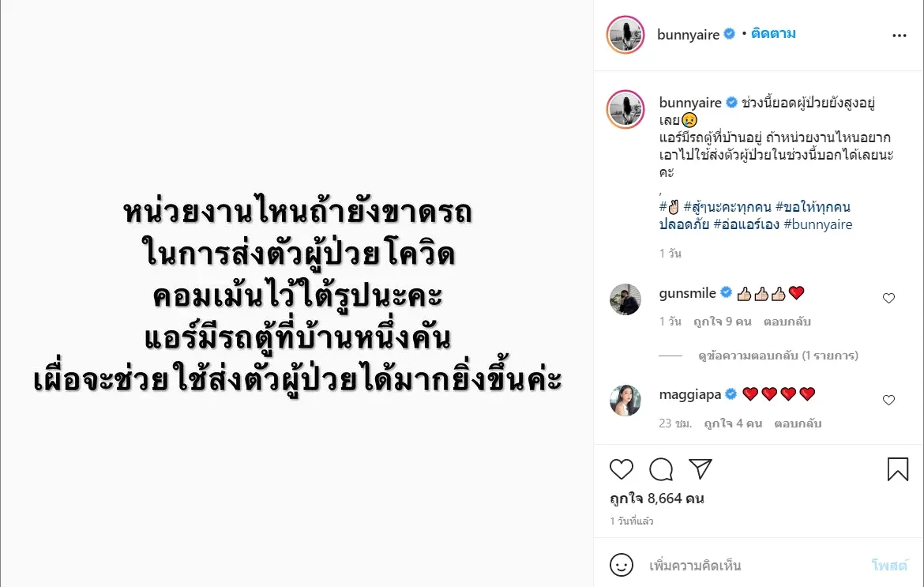
Task: Open gunsmile's profile avatar
Action: 625,299
